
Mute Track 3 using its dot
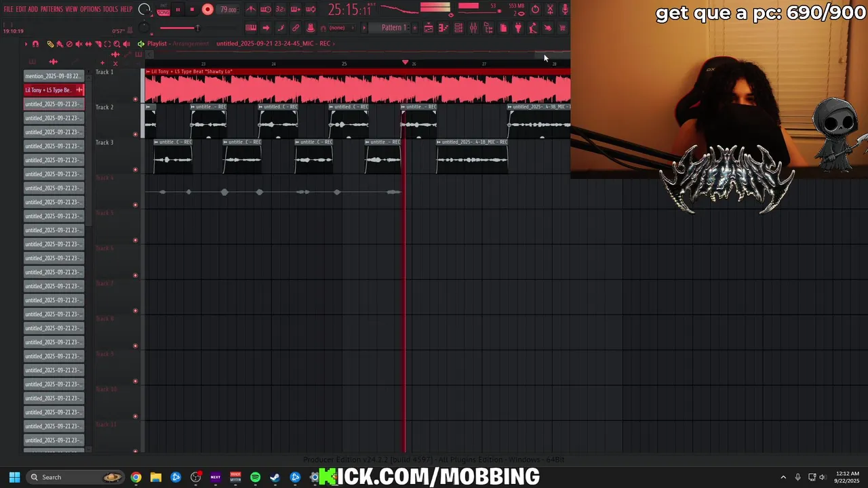(x=136, y=169)
